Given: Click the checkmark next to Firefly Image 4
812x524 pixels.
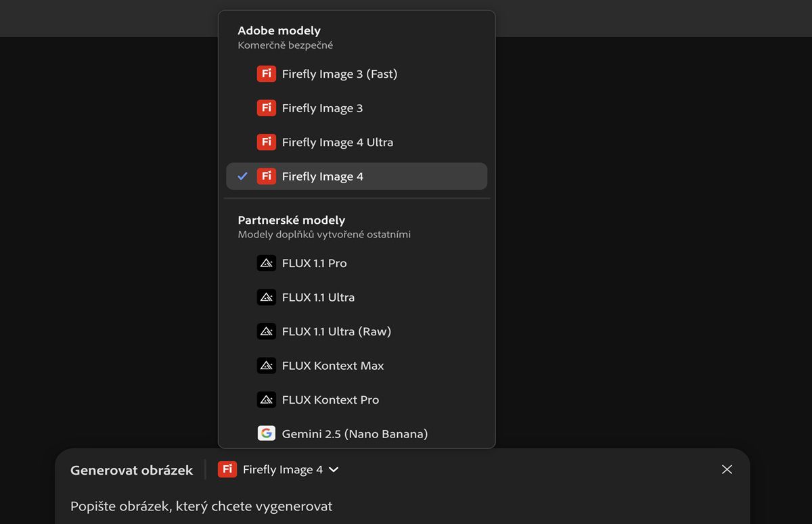Looking at the screenshot, I should [x=243, y=176].
